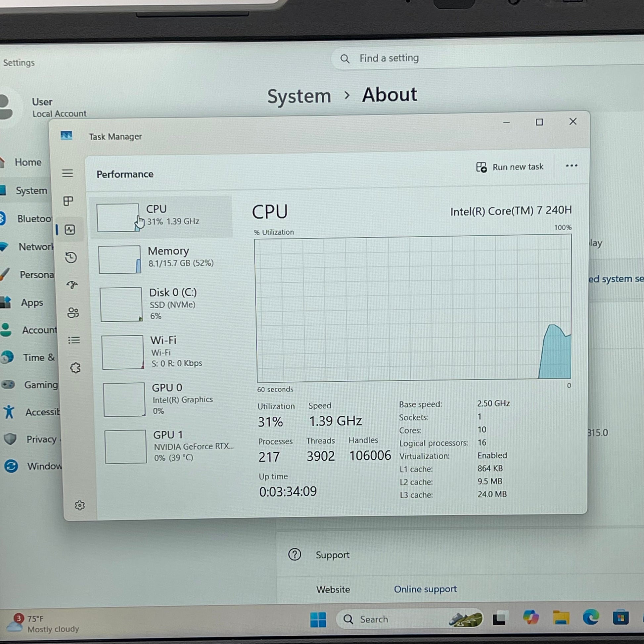Click the Intel(R) Core(TM) 7 240H text
The width and height of the screenshot is (644, 644).
(511, 211)
